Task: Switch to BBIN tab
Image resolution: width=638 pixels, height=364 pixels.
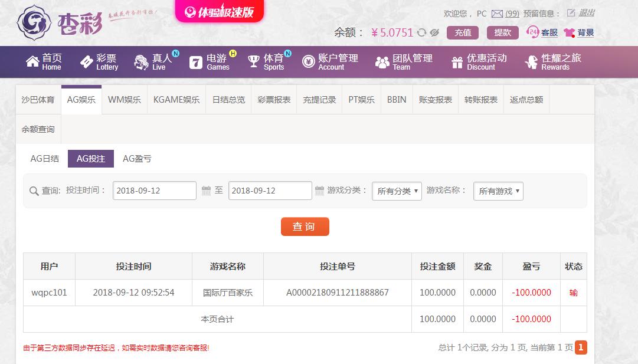Action: [x=397, y=100]
